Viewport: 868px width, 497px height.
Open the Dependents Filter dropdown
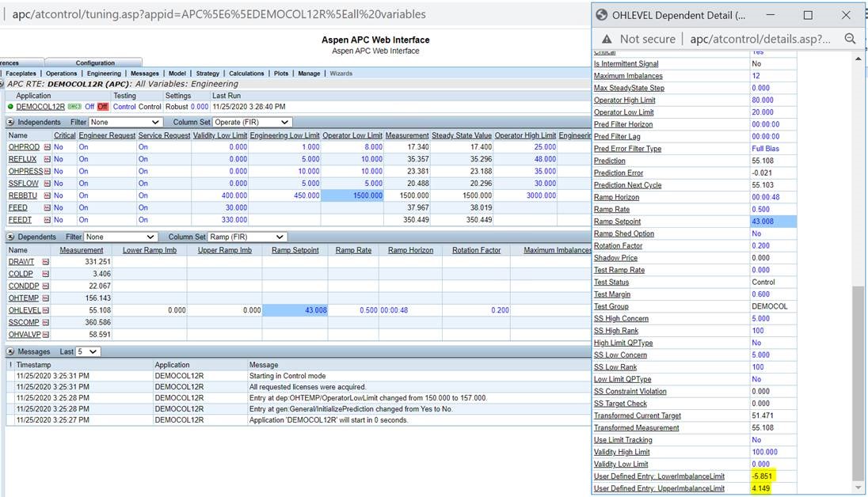121,237
